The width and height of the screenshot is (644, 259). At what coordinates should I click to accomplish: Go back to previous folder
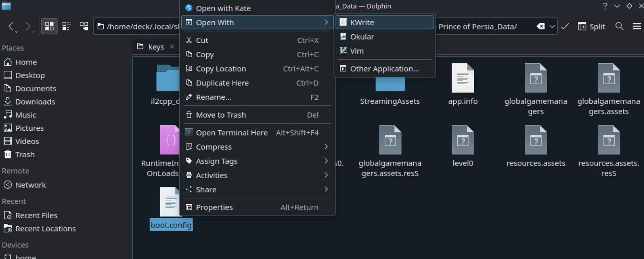(x=11, y=27)
